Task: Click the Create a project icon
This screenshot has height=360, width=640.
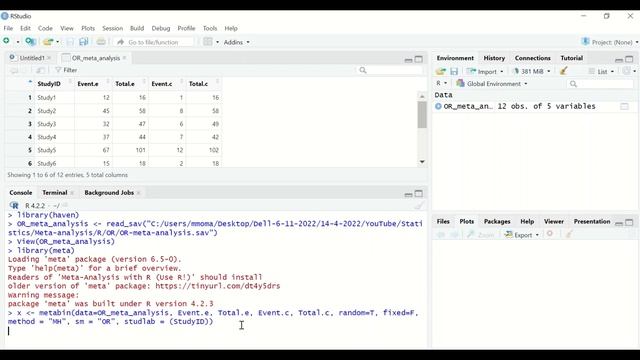Action: tap(30, 42)
